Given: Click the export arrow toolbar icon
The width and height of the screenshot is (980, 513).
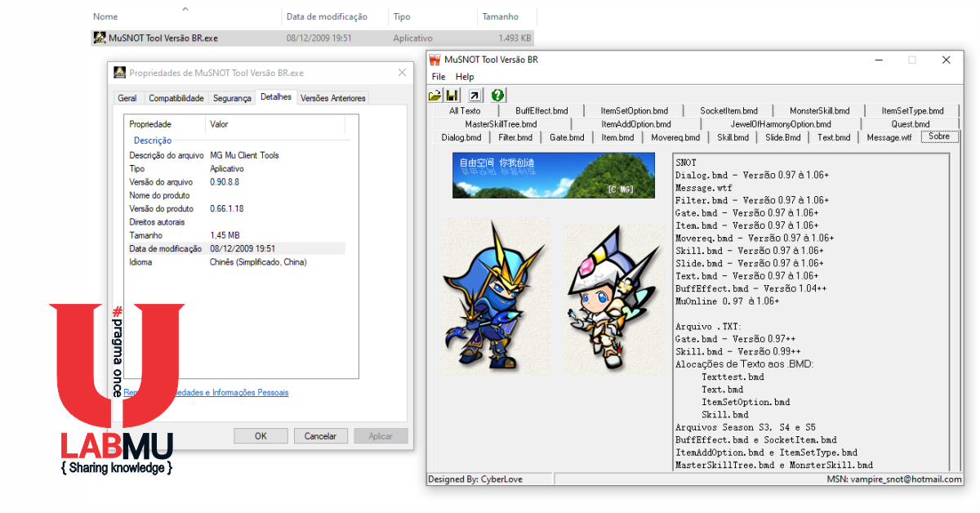Looking at the screenshot, I should (x=475, y=95).
